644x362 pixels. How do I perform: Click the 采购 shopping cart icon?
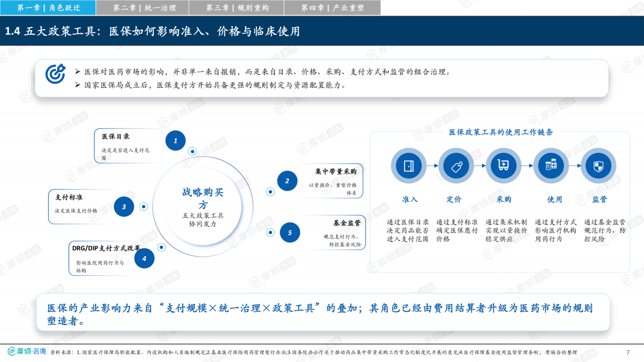pyautogui.click(x=503, y=166)
